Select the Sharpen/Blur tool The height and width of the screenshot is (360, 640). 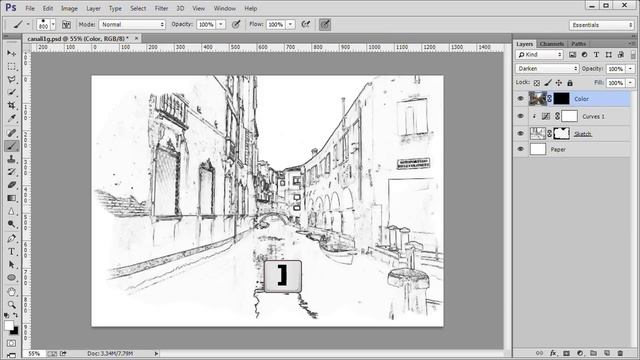coord(11,211)
